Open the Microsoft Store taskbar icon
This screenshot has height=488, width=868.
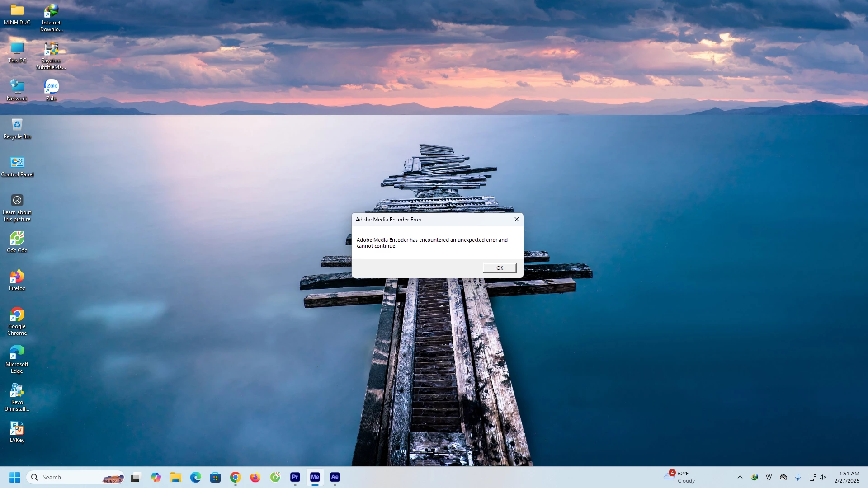coord(216,477)
